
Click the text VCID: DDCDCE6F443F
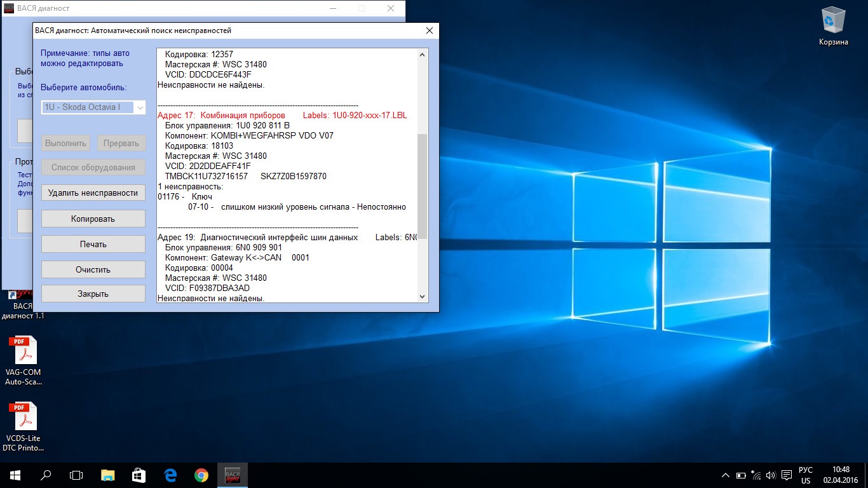click(208, 74)
